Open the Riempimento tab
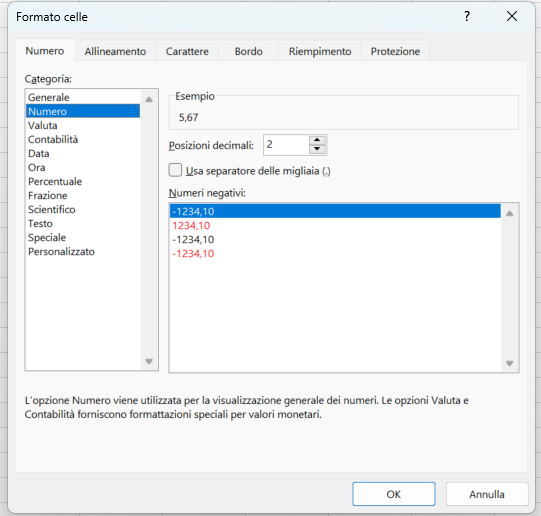The height and width of the screenshot is (516, 541). (320, 51)
